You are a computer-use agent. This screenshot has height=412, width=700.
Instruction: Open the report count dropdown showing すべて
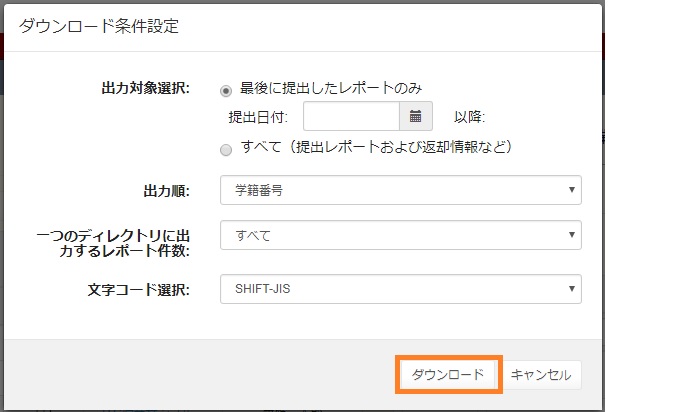tap(400, 235)
